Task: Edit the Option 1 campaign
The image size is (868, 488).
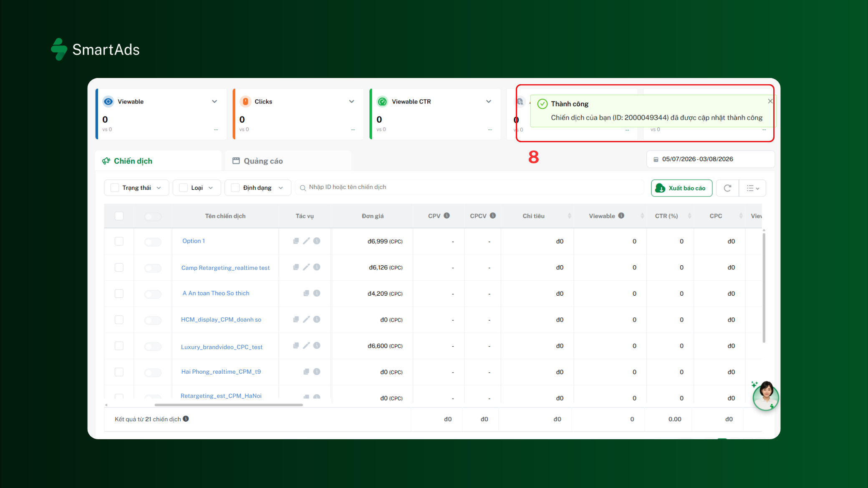Action: tap(306, 241)
